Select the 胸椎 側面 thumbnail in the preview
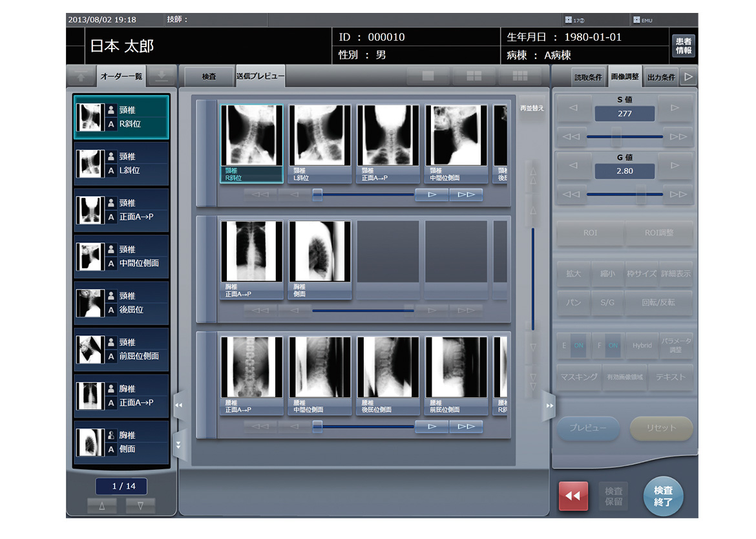The image size is (756, 539). (x=320, y=260)
